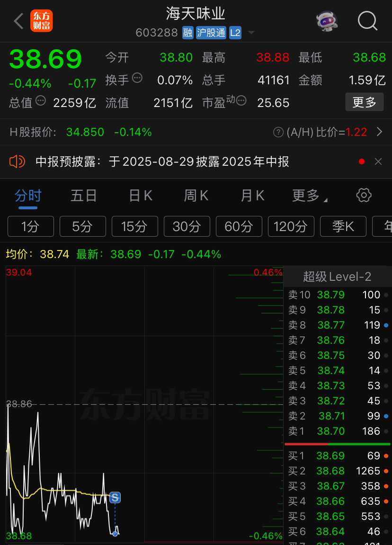Switch to the 日K tab
The height and width of the screenshot is (545, 392).
point(141,196)
